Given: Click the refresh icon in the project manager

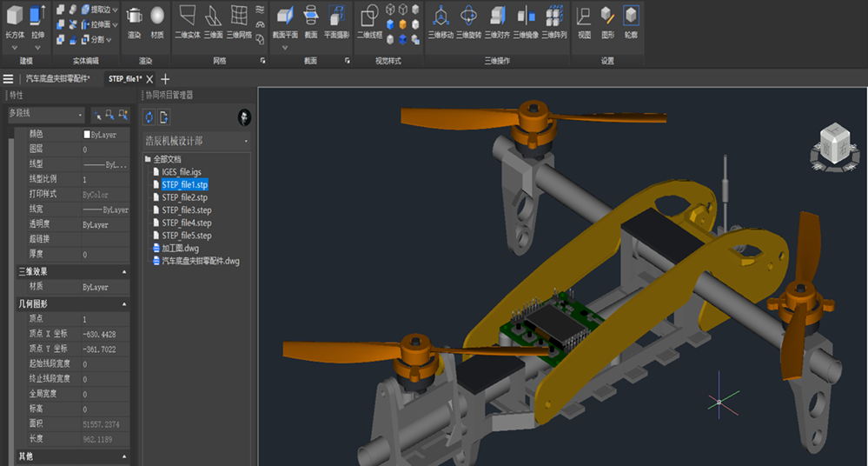Looking at the screenshot, I should (x=149, y=116).
